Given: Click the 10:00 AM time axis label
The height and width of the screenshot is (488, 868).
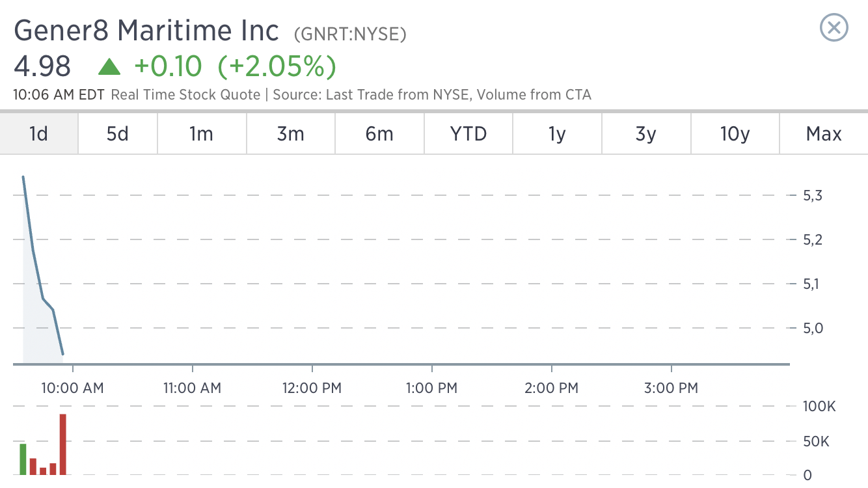Looking at the screenshot, I should 72,388.
